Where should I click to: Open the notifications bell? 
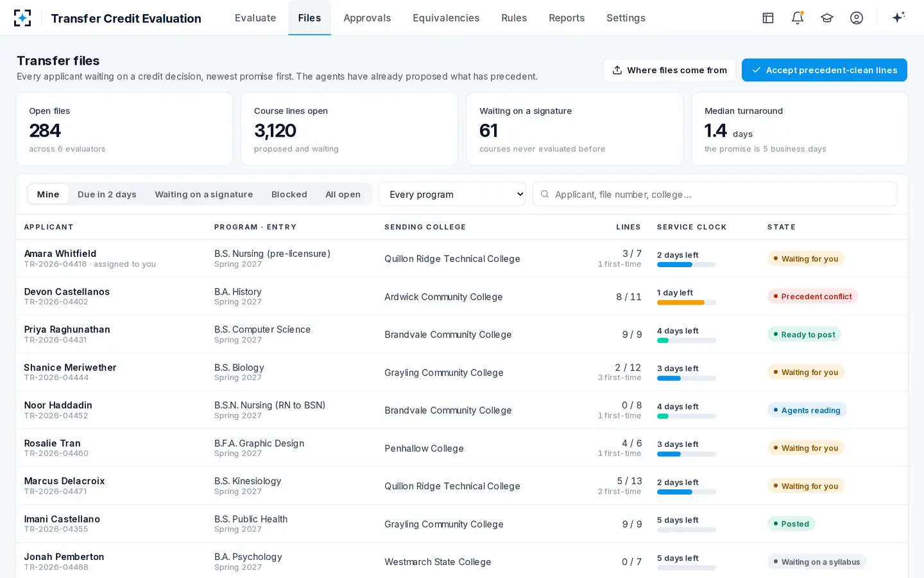click(x=798, y=18)
